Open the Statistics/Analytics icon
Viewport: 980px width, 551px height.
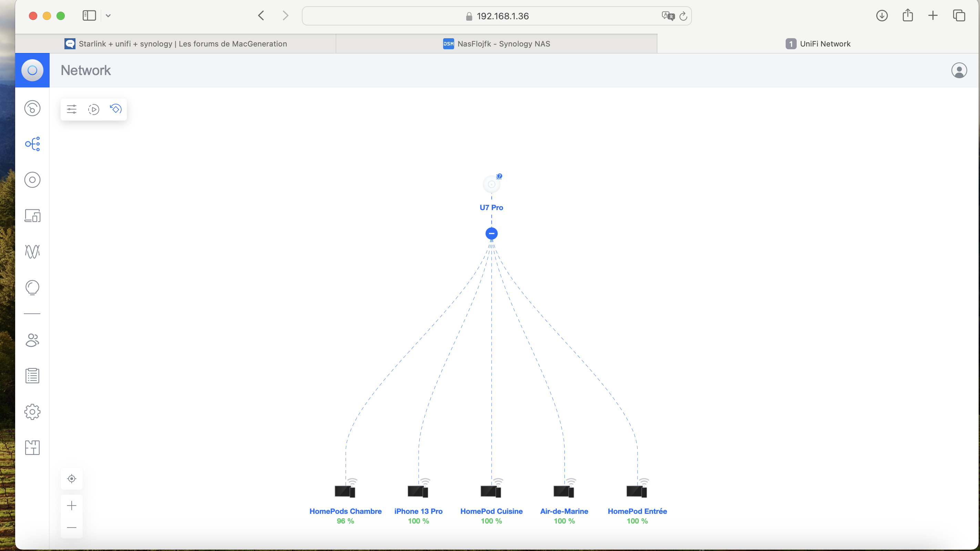point(32,251)
